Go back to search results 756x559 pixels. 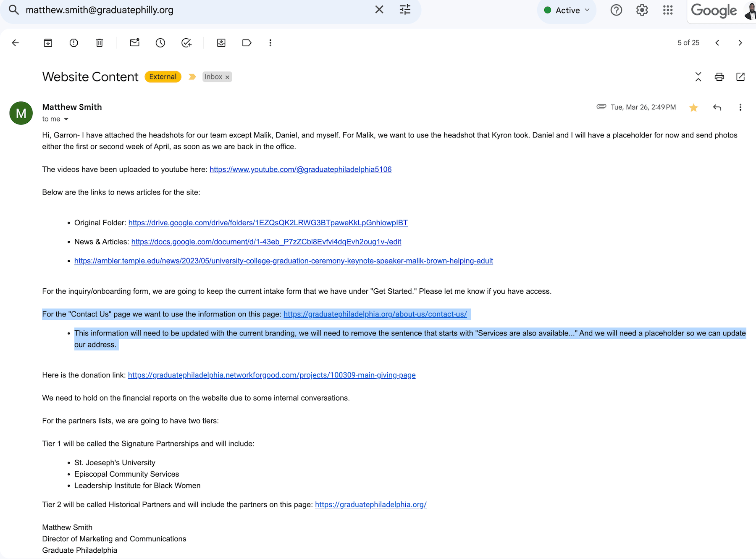(16, 43)
